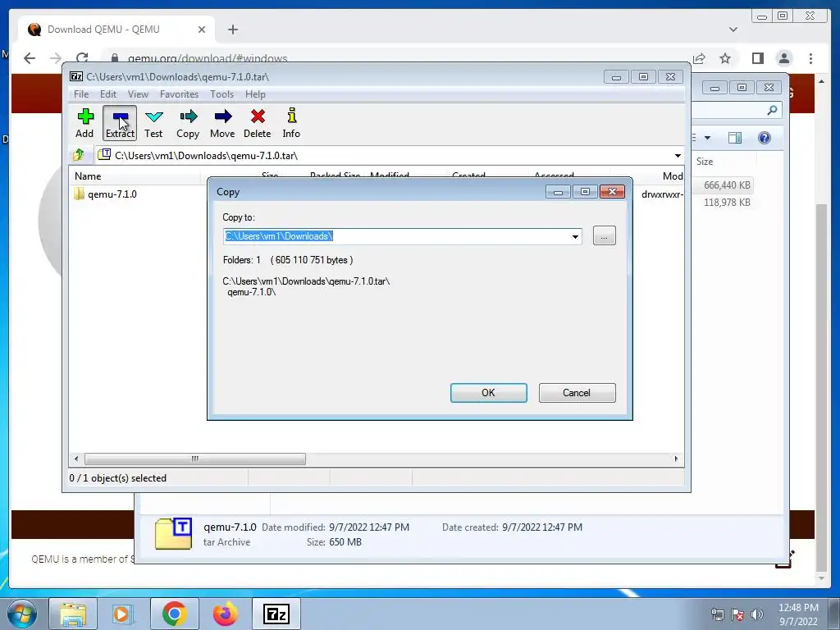Open the Windows Start menu

22,614
